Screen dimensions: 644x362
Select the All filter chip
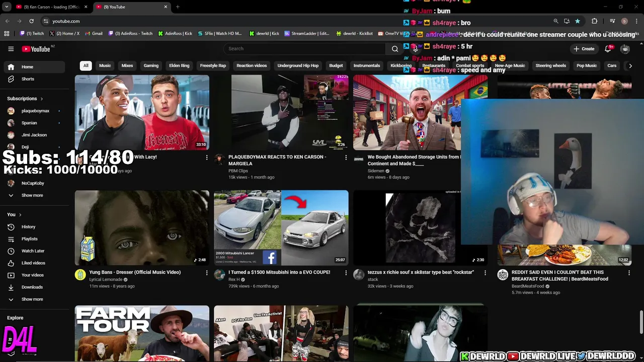coord(86,66)
